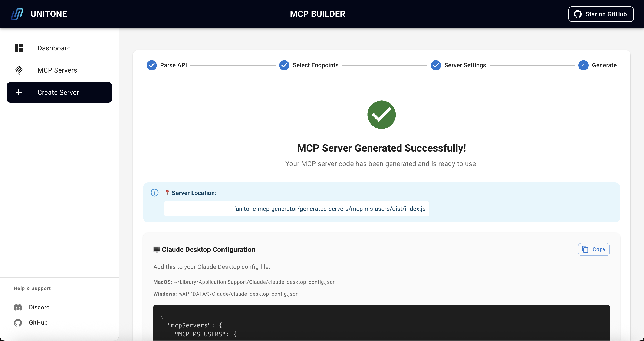Click the Server Settings step checkmark
Screen dimensions: 644x341
point(436,65)
